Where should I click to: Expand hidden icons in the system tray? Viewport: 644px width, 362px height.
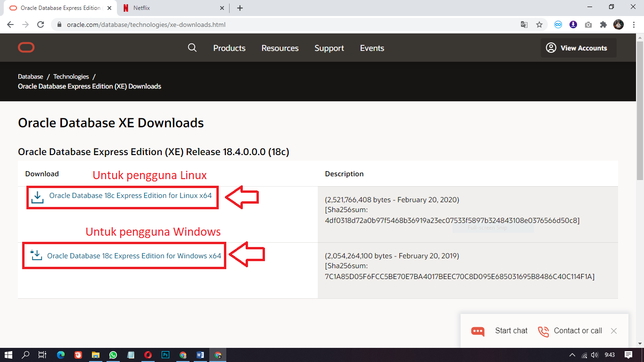tap(571, 355)
